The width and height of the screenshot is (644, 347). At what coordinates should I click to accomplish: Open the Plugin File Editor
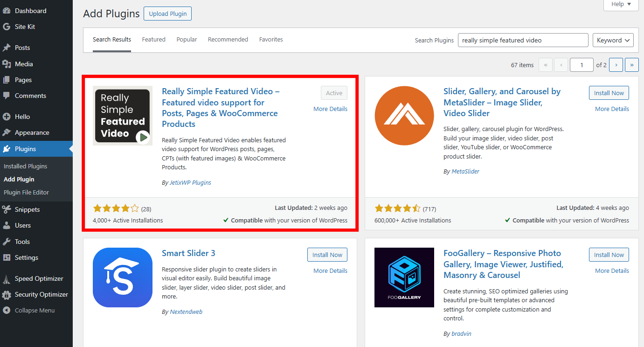click(x=29, y=192)
